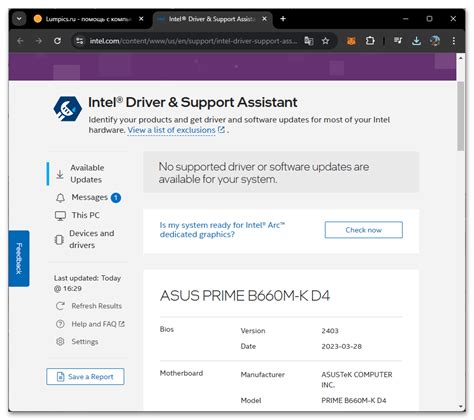Click the Messages notification badge
The height and width of the screenshot is (420, 474).
pos(116,198)
